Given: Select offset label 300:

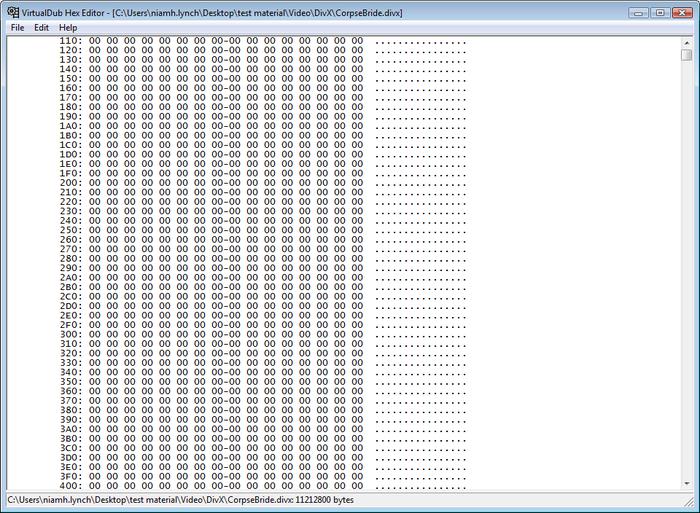Looking at the screenshot, I should [x=71, y=334].
